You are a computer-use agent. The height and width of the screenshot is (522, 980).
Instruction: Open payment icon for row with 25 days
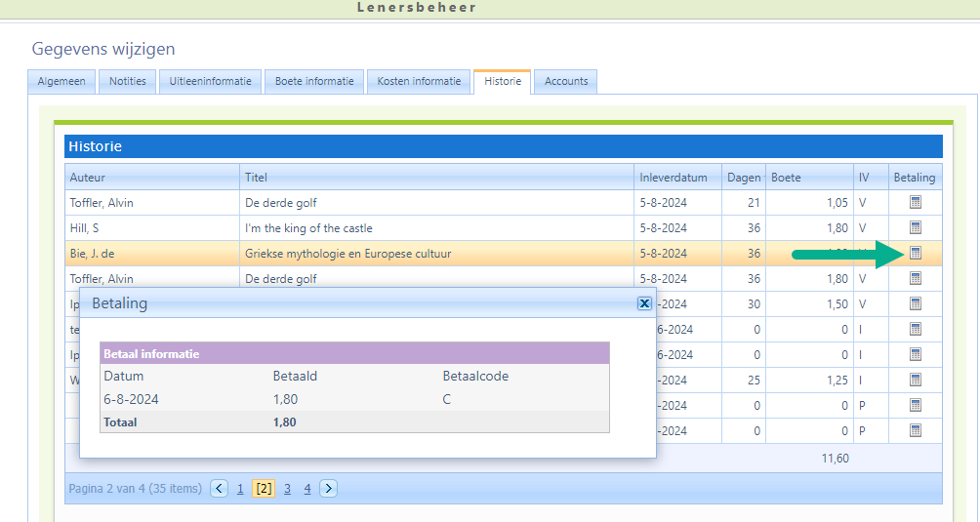pos(915,380)
